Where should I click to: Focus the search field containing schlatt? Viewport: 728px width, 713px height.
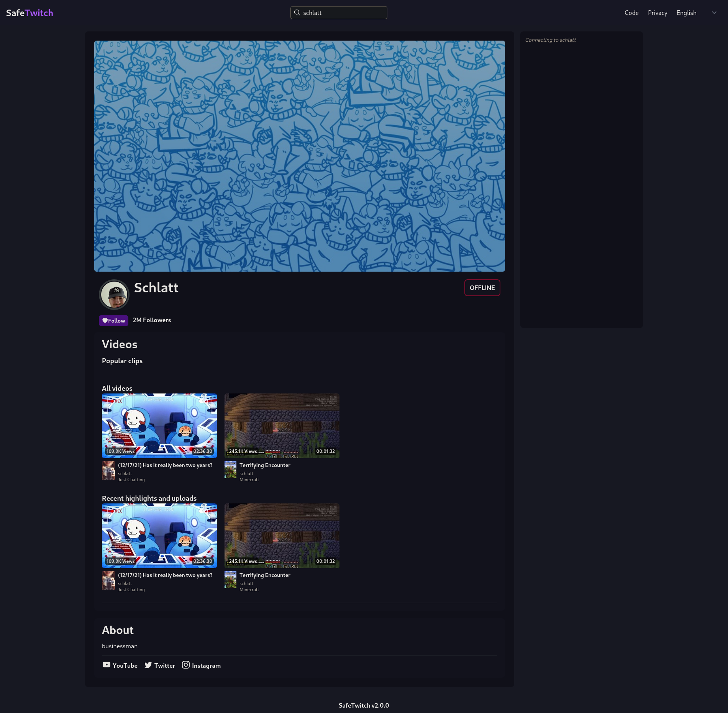tap(339, 13)
